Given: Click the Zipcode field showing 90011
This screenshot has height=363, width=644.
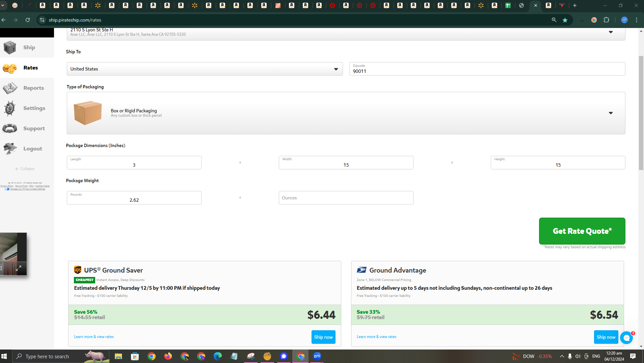Looking at the screenshot, I should click(487, 69).
